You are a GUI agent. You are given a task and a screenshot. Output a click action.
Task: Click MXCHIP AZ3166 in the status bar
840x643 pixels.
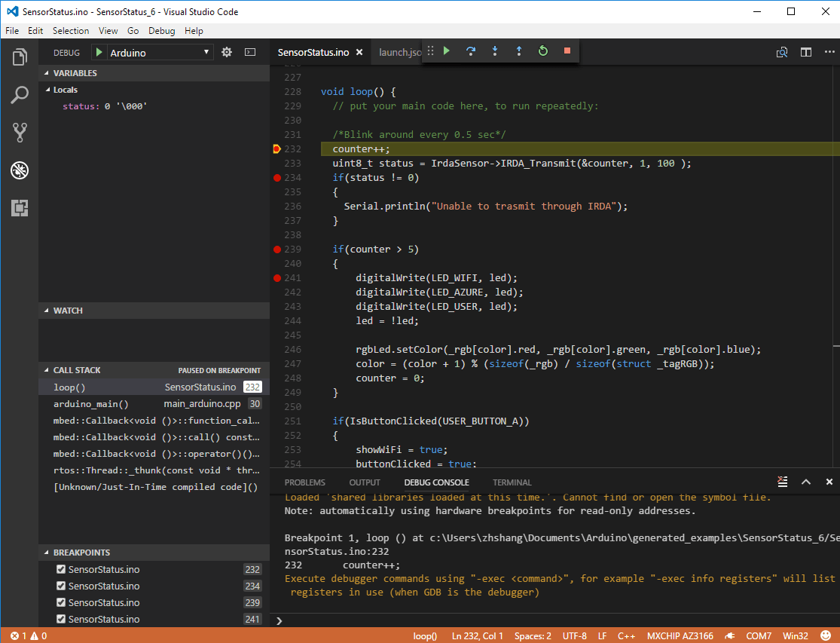680,635
